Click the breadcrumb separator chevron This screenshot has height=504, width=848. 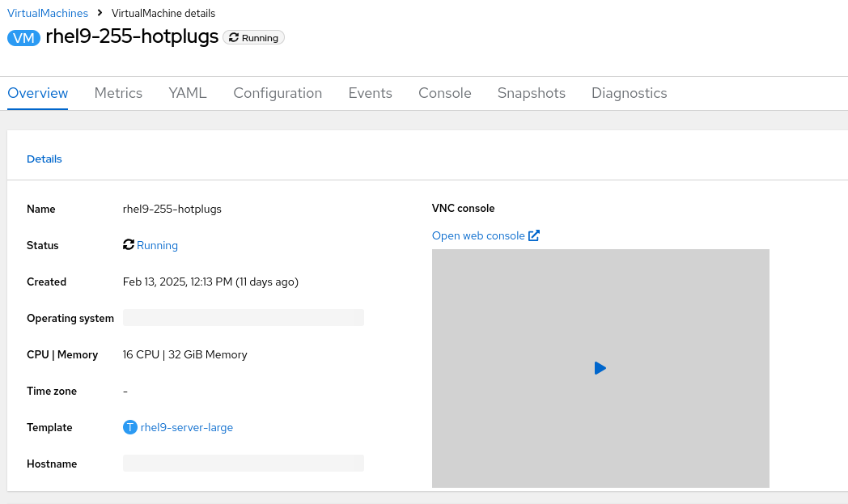point(100,13)
